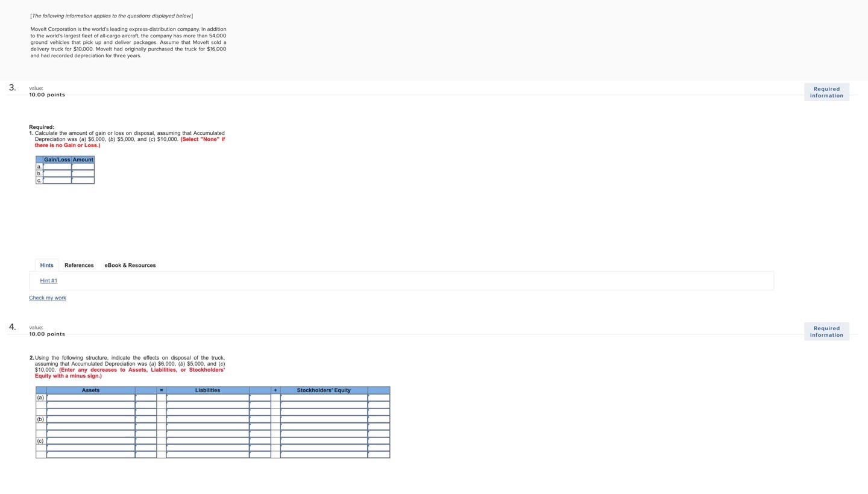Click the Assets amount field in row (a)
This screenshot has height=494, width=868.
pos(146,398)
